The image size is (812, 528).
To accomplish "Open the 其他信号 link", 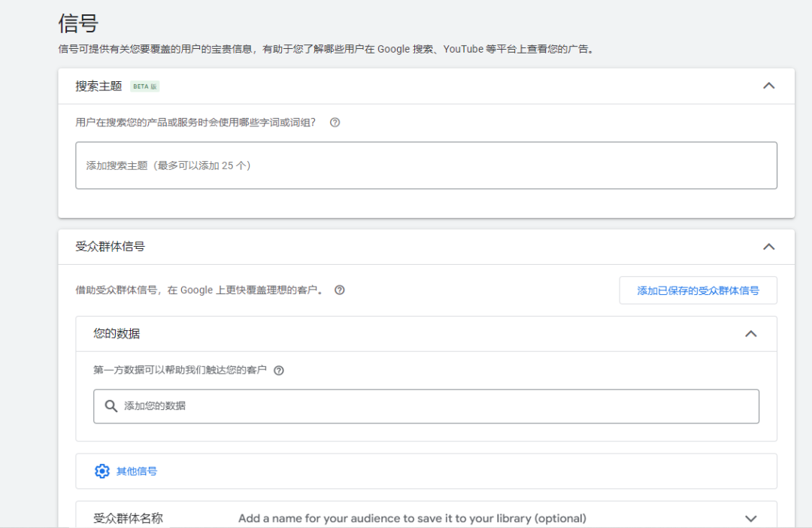I will (137, 471).
